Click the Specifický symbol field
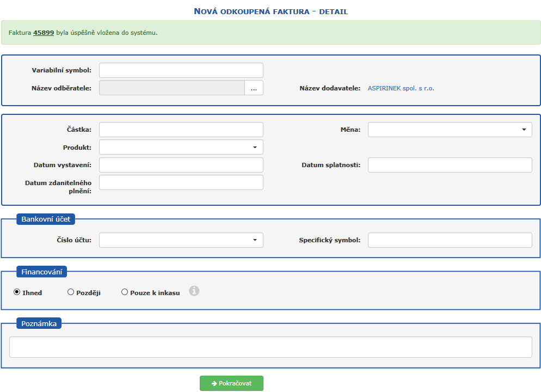541x392 pixels. [x=450, y=240]
